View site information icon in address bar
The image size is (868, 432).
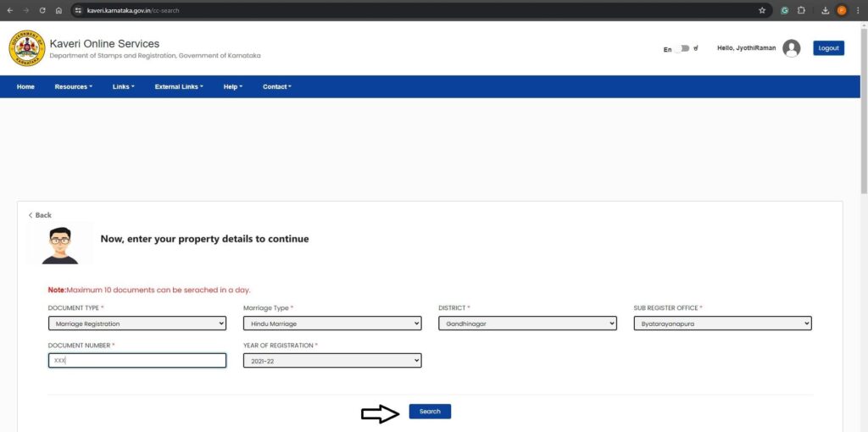[78, 10]
